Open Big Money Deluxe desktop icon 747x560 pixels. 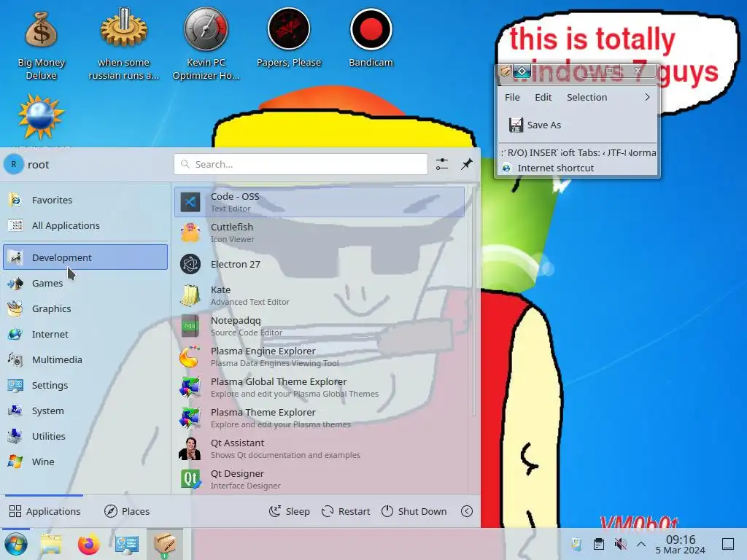coord(41,44)
